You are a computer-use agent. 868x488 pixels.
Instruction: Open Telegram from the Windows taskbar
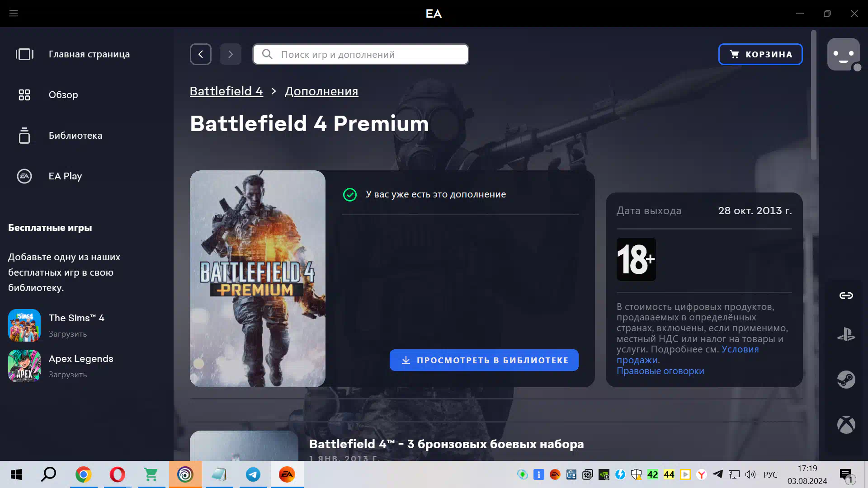[x=253, y=474]
